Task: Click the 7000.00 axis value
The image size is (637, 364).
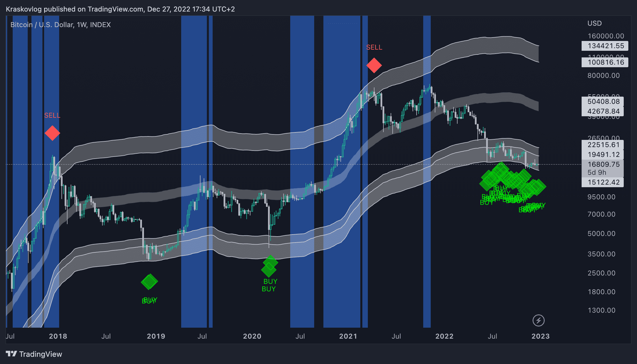Action: click(x=602, y=214)
